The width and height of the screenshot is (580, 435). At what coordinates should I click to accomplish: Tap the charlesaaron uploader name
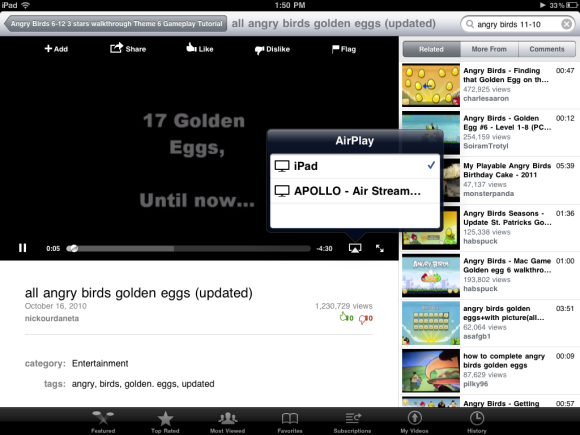coord(486,98)
